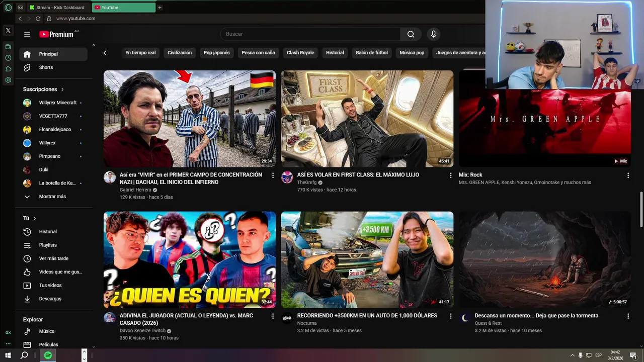Open Pimpeano subscription
Screen dimensions: 644x362
[53, 156]
